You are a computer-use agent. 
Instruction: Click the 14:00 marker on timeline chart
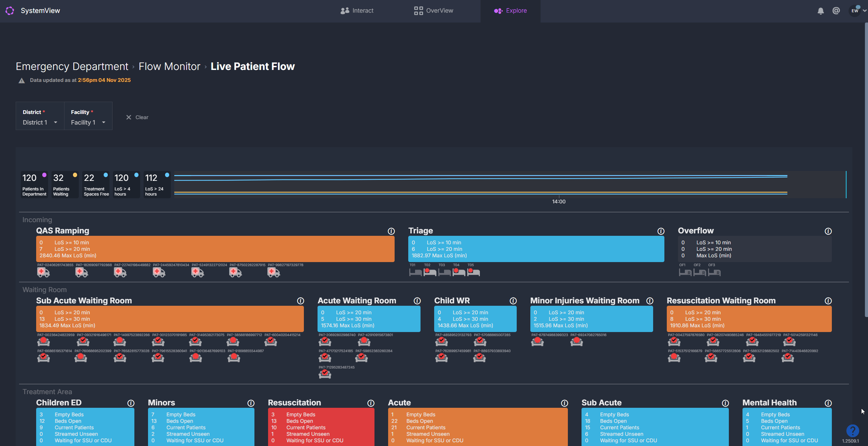[x=559, y=201]
